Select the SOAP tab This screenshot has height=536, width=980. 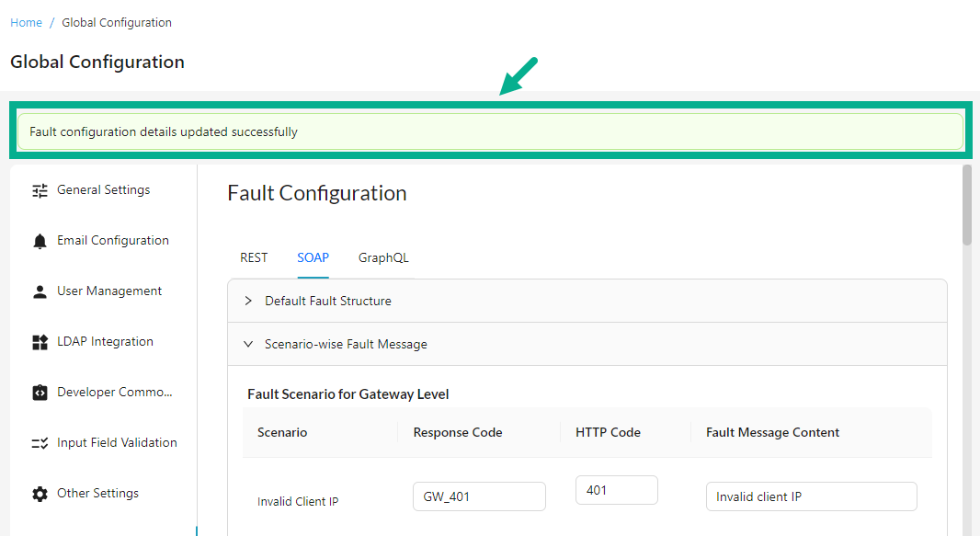[313, 257]
